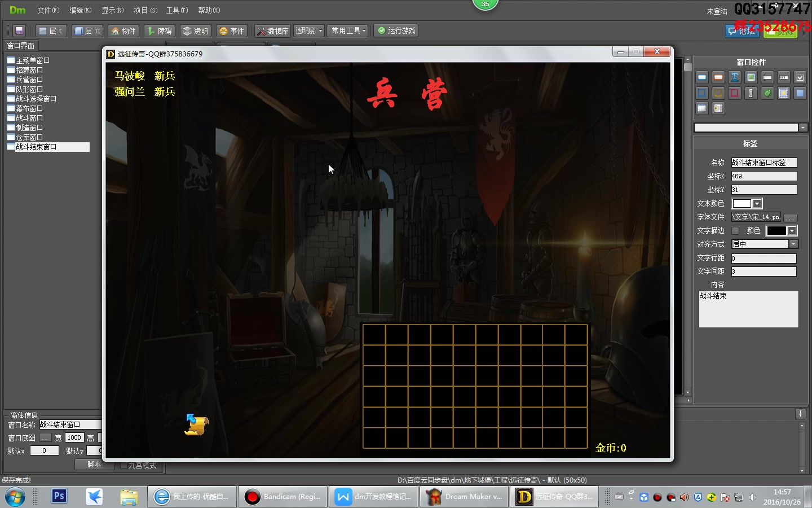Pick the yellow frame control icon
812x508 pixels.
tap(718, 93)
